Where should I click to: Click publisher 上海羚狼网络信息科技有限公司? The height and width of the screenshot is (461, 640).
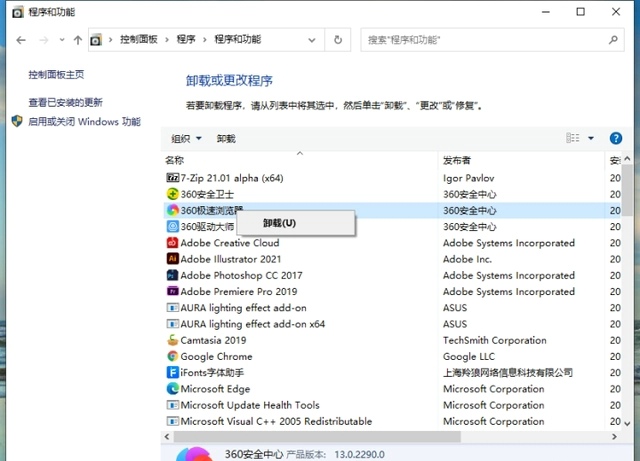pyautogui.click(x=508, y=372)
